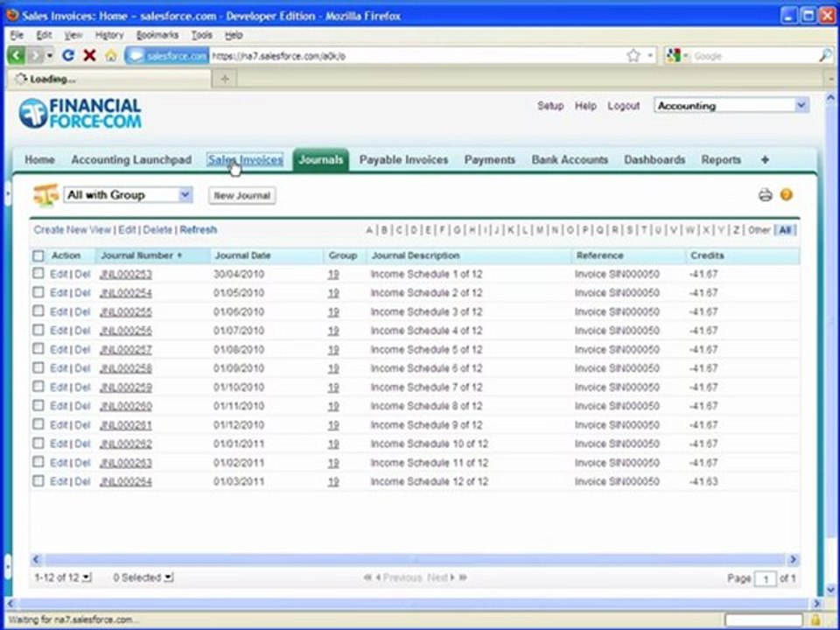This screenshot has height=630, width=840.
Task: Sort by the Journal Number column header
Action: tap(142, 255)
